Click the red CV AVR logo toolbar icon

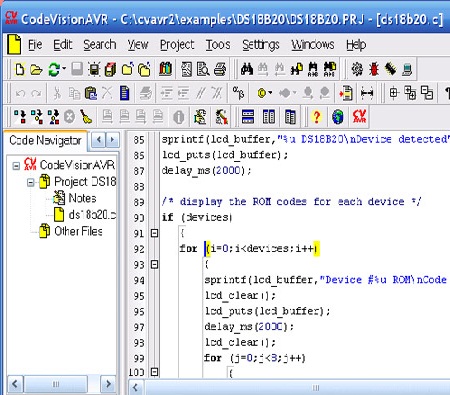[359, 116]
